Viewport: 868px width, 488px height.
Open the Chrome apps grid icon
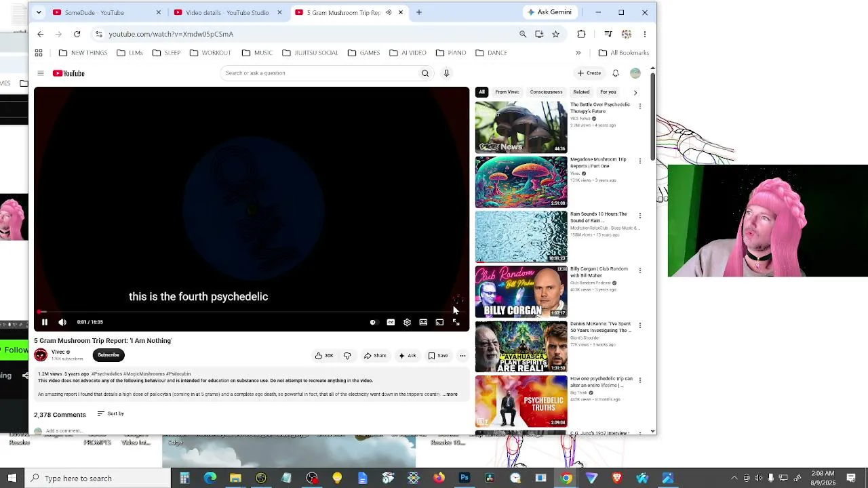pyautogui.click(x=39, y=53)
